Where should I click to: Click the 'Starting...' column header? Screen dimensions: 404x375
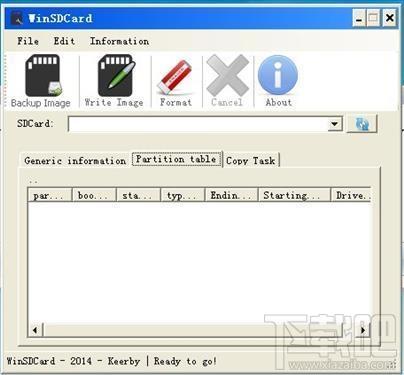pos(294,195)
